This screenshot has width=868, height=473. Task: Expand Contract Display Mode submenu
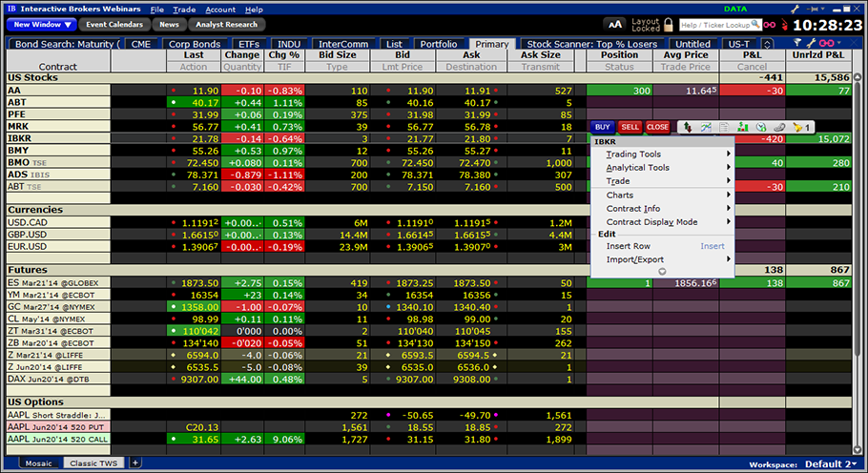coord(663,222)
